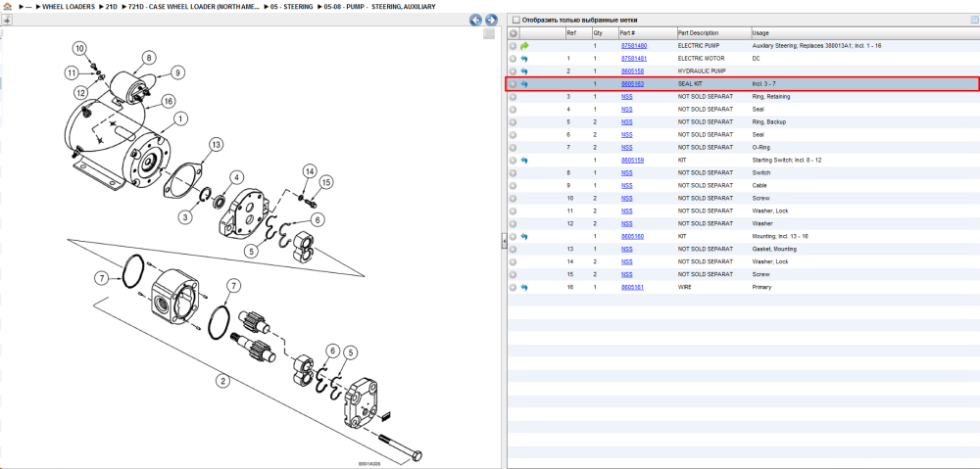Select the 'Starting Switch; Incl. 8 - 12' cell

(x=787, y=161)
